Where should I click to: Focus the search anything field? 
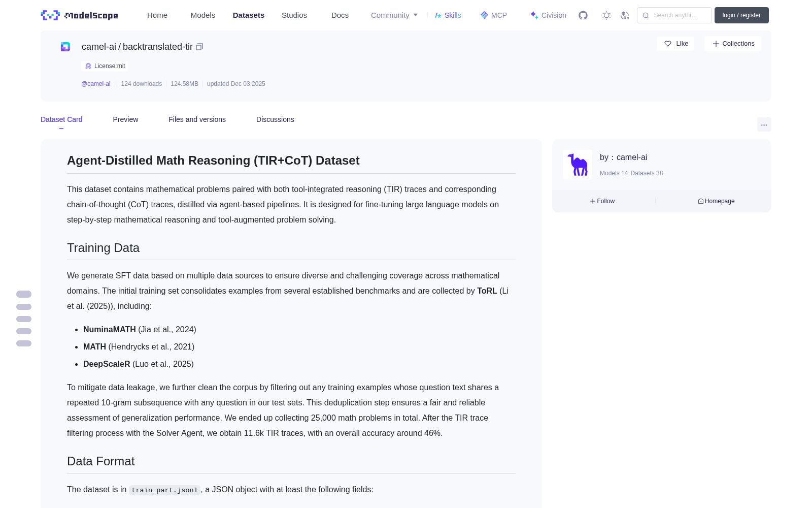674,15
